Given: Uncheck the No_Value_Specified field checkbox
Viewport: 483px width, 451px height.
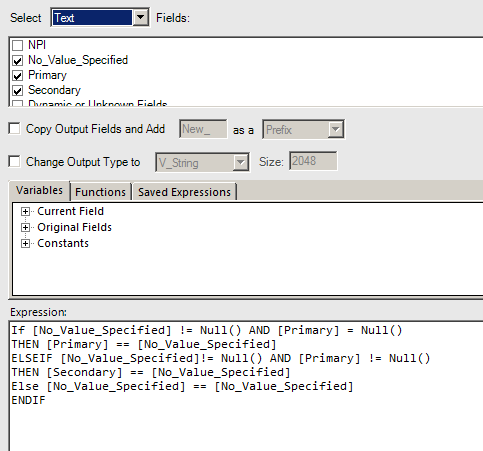Looking at the screenshot, I should [17, 60].
